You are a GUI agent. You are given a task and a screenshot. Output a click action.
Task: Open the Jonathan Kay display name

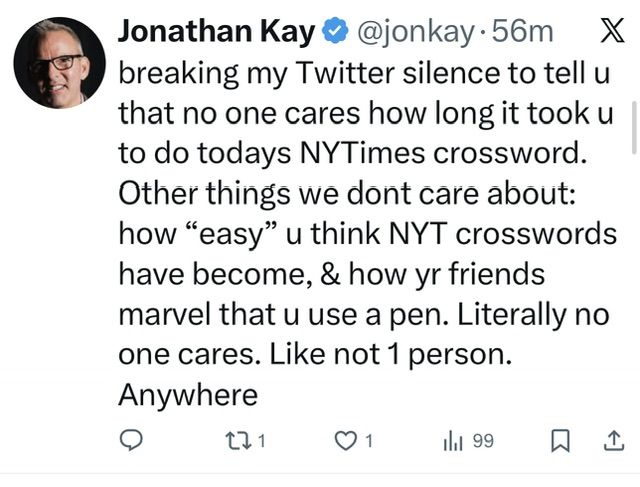click(x=216, y=31)
